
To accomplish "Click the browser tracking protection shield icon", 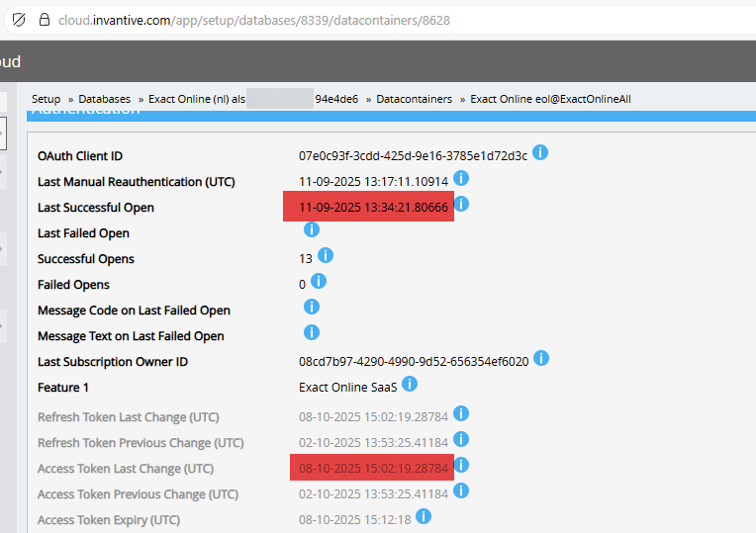I will pos(18,19).
